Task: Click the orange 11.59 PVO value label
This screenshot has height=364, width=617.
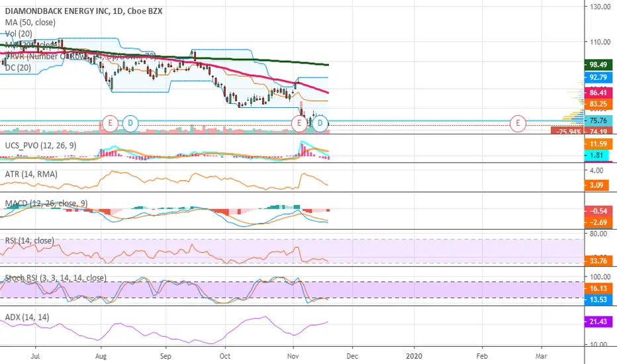Action: [598, 144]
